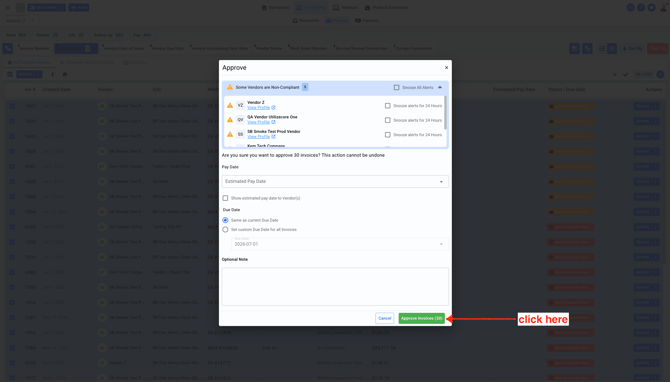Select the Same as current Due Date radio
The width and height of the screenshot is (670, 382).
[225, 220]
